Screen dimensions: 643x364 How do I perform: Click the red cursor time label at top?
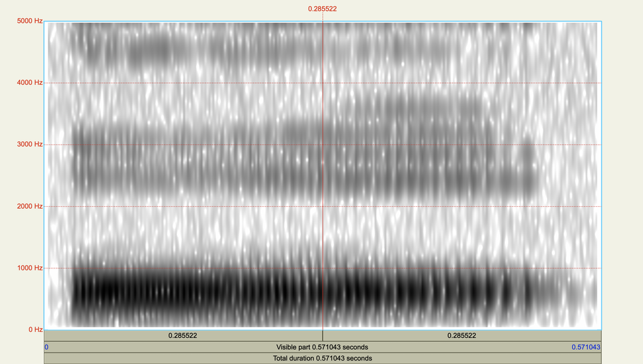click(x=322, y=9)
